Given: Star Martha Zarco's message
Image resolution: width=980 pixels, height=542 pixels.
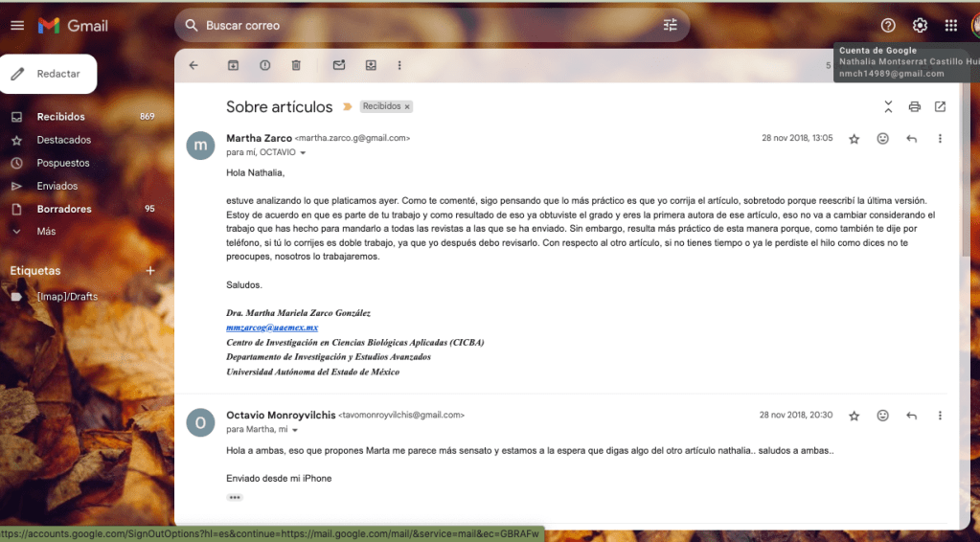Looking at the screenshot, I should pos(854,139).
